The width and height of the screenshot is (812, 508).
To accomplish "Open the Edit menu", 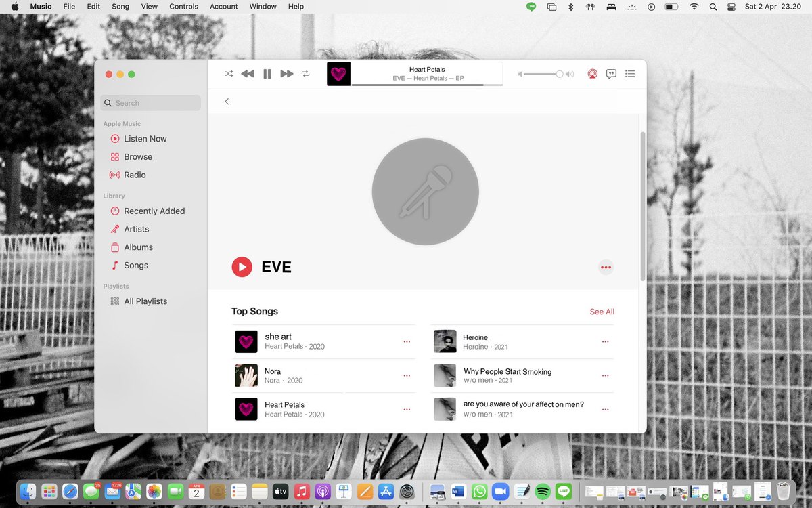I will click(x=93, y=7).
